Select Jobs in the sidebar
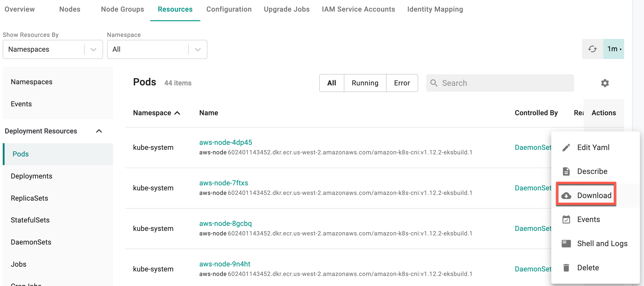The image size is (644, 286). click(58, 264)
